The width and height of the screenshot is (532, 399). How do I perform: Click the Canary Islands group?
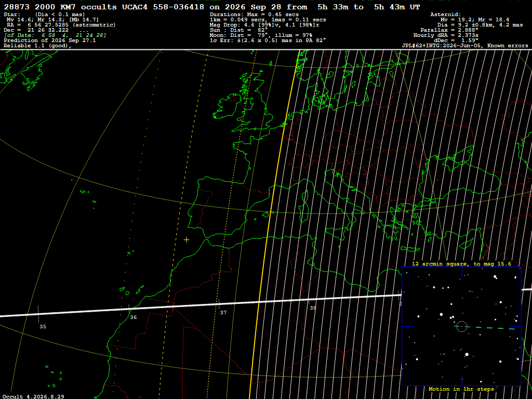tap(131, 289)
